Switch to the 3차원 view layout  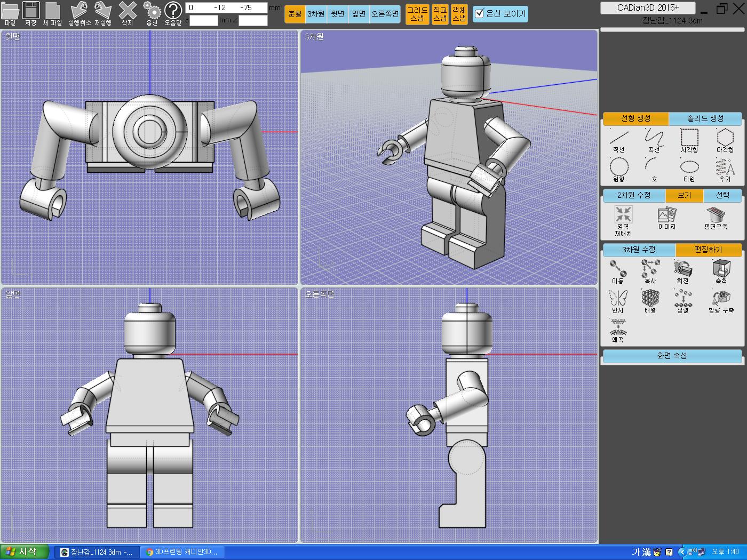(x=316, y=14)
